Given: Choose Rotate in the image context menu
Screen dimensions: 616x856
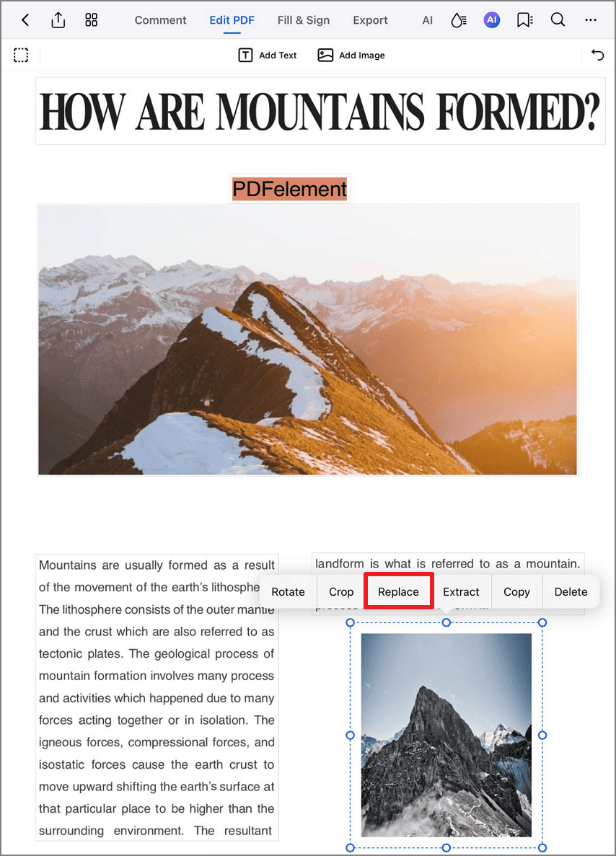Looking at the screenshot, I should (288, 592).
